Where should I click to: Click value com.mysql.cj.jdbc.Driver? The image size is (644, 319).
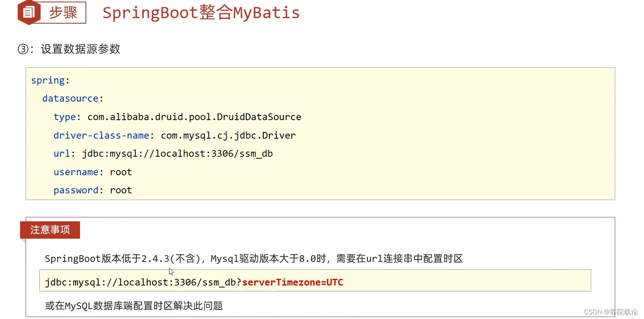pyautogui.click(x=228, y=135)
